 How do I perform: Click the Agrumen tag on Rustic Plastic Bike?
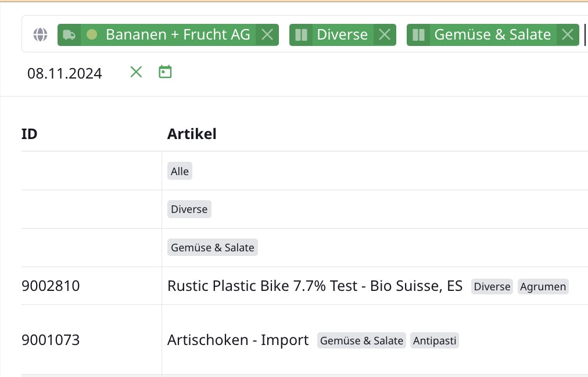pyautogui.click(x=543, y=287)
